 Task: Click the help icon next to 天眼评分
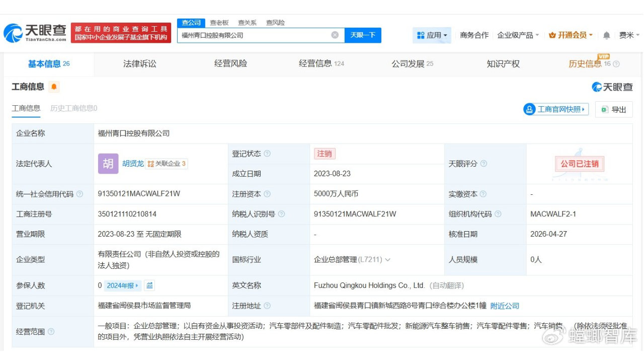tap(484, 164)
